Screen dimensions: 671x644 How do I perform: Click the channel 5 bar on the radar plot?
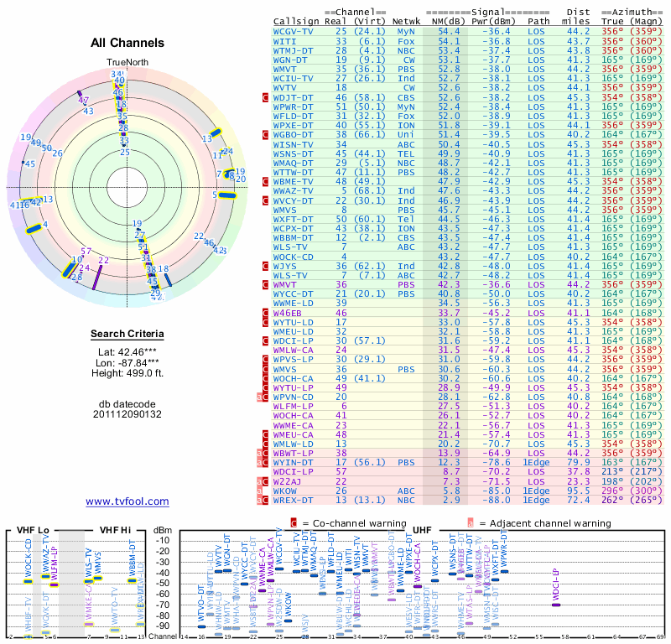227,195
